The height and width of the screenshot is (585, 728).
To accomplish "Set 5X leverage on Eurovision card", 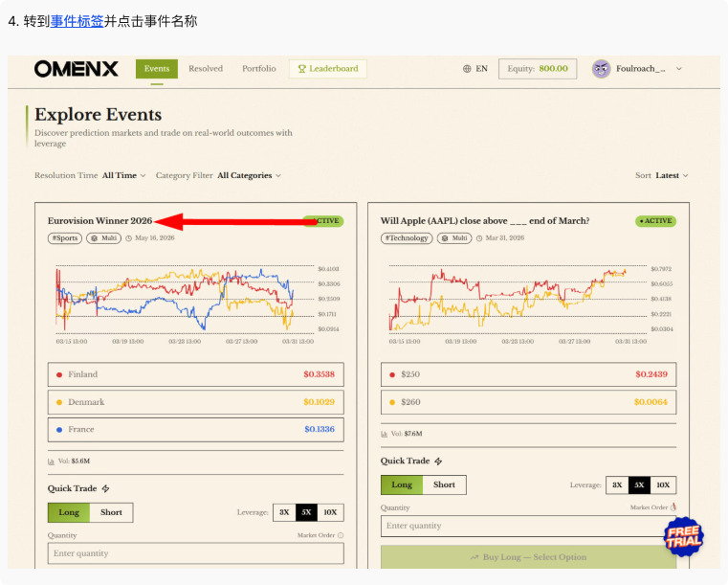I will pyautogui.click(x=306, y=512).
